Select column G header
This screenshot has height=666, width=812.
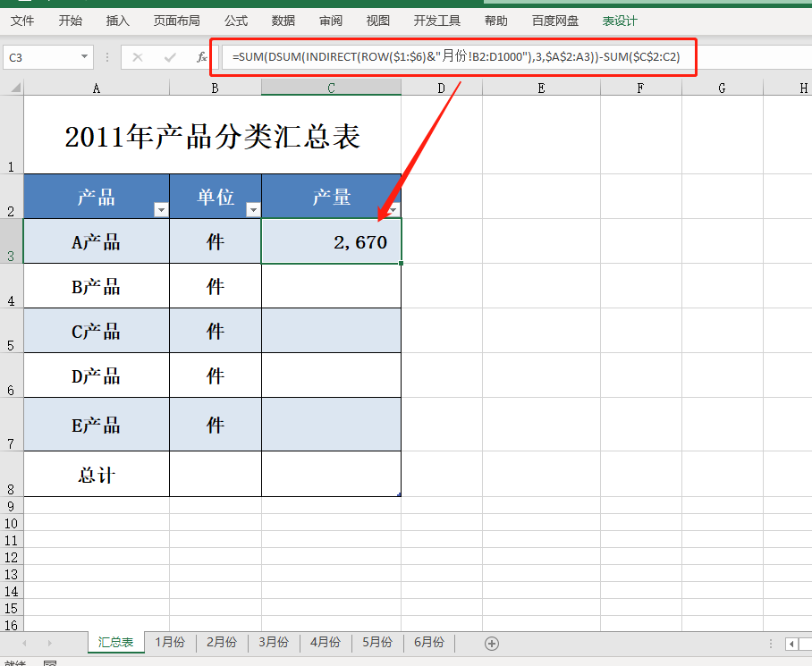pyautogui.click(x=722, y=88)
